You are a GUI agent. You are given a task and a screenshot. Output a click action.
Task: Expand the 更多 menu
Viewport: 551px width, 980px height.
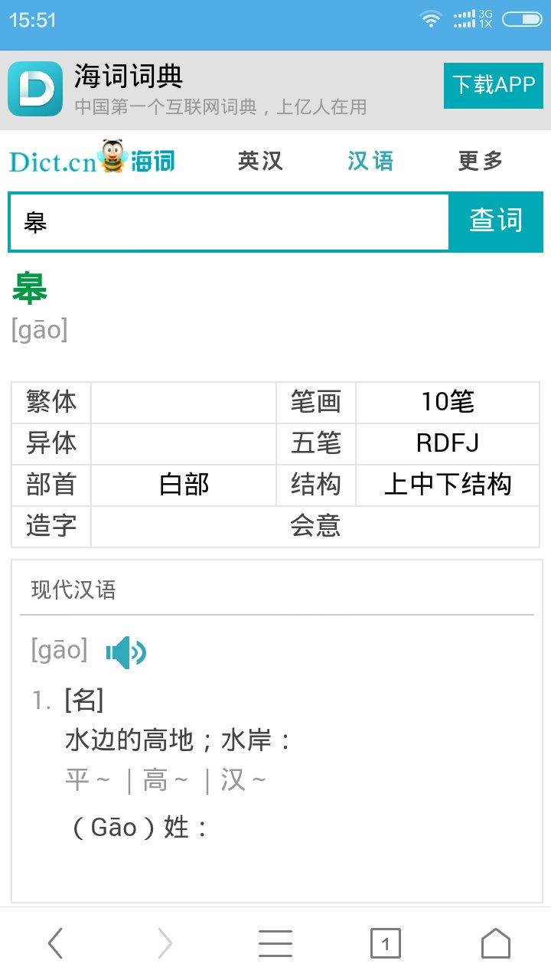tap(481, 161)
